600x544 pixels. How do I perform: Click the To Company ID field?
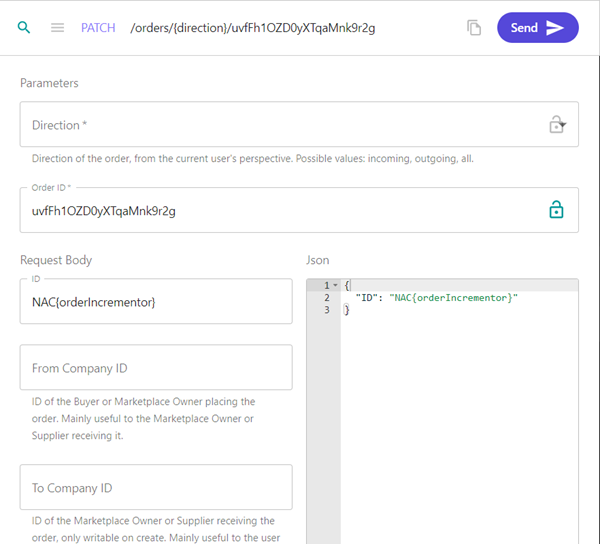click(x=156, y=487)
